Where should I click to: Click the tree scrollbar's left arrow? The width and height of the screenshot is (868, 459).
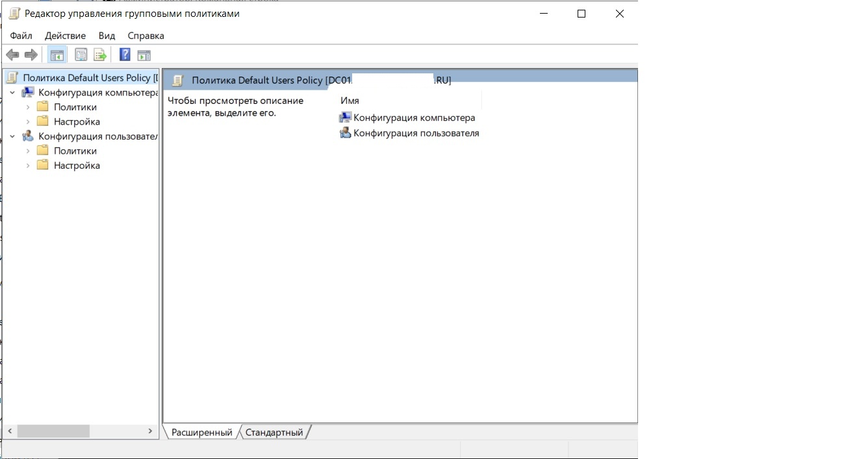tap(10, 431)
